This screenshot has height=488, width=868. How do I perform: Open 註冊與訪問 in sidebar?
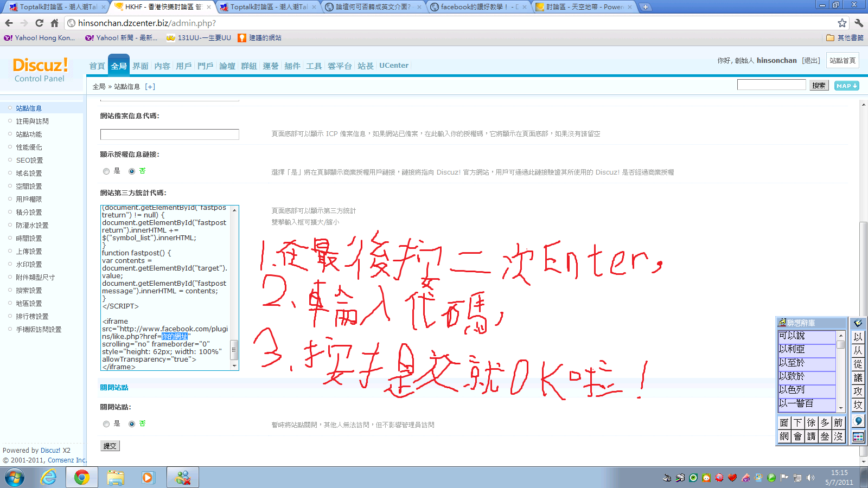pos(32,121)
